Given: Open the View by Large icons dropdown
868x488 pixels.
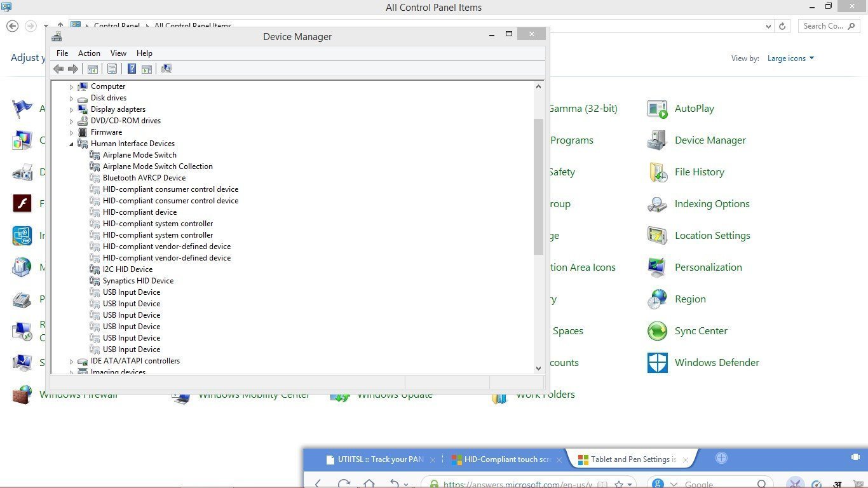Looking at the screenshot, I should pos(790,58).
